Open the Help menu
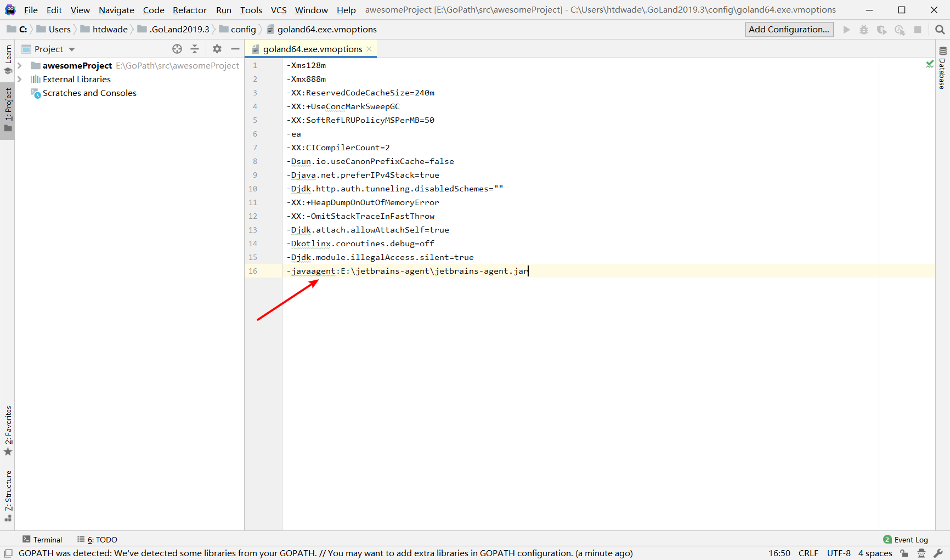 pos(346,10)
